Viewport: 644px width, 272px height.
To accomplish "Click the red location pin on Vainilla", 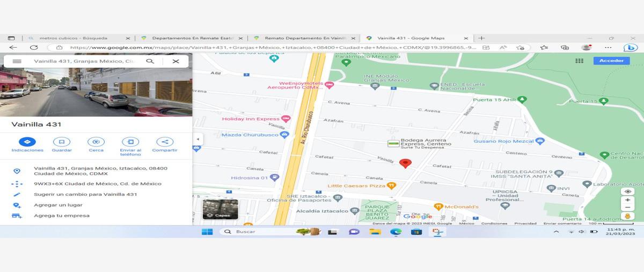I will pyautogui.click(x=405, y=164).
